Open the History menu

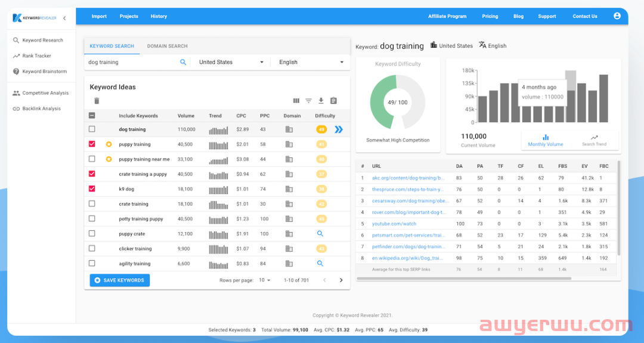(x=159, y=17)
